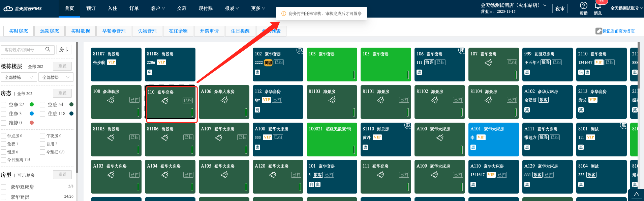
Task: Click the red 维修 color dot
Action: (32, 123)
